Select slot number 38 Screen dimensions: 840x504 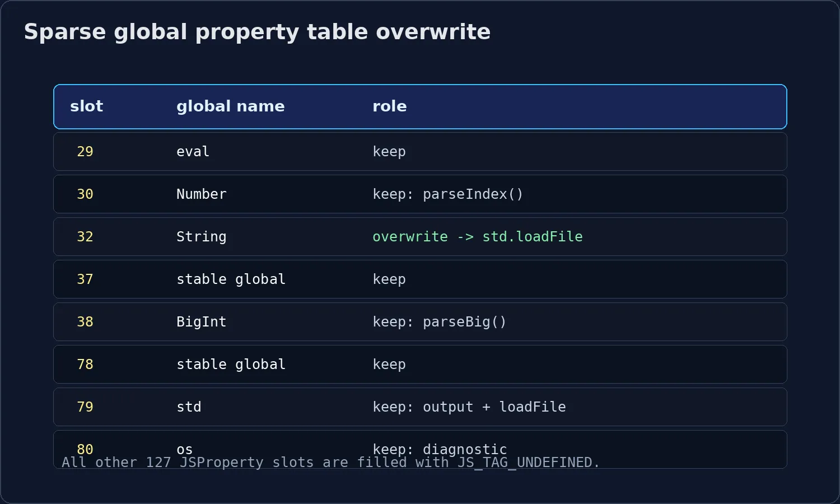coord(85,322)
